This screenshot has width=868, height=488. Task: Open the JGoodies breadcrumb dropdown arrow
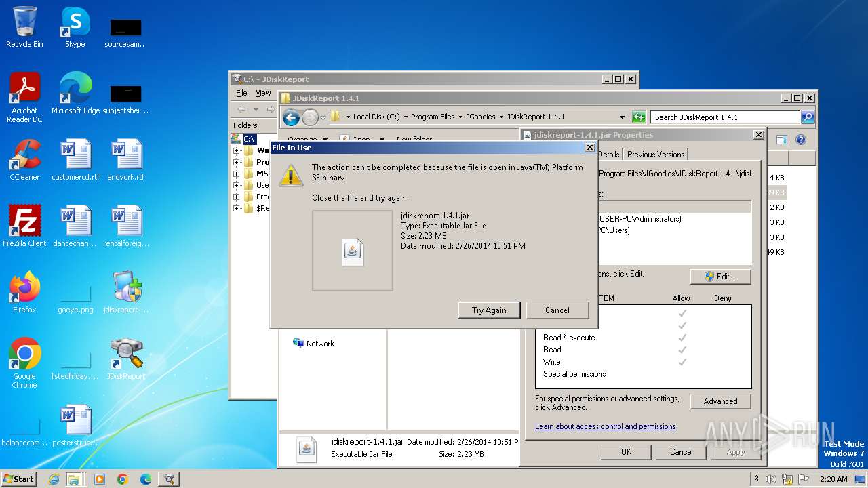501,117
